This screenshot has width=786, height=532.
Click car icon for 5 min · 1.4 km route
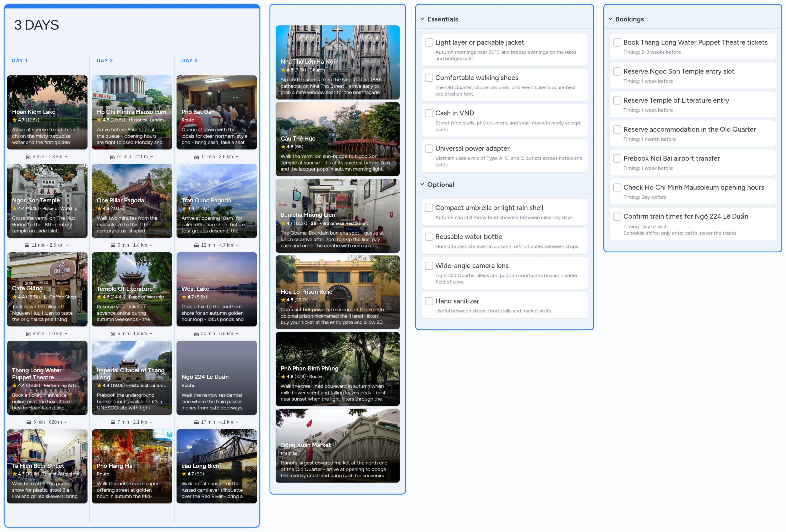[113, 245]
